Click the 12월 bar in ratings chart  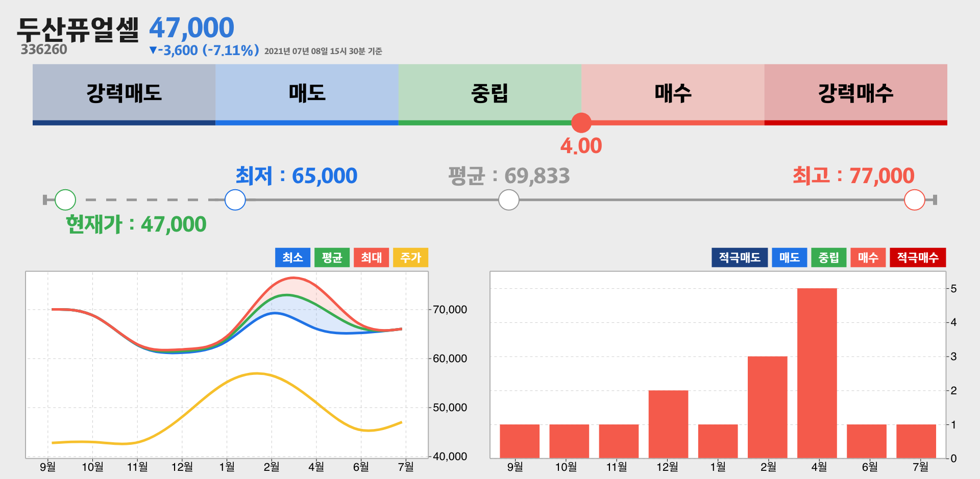tap(669, 424)
